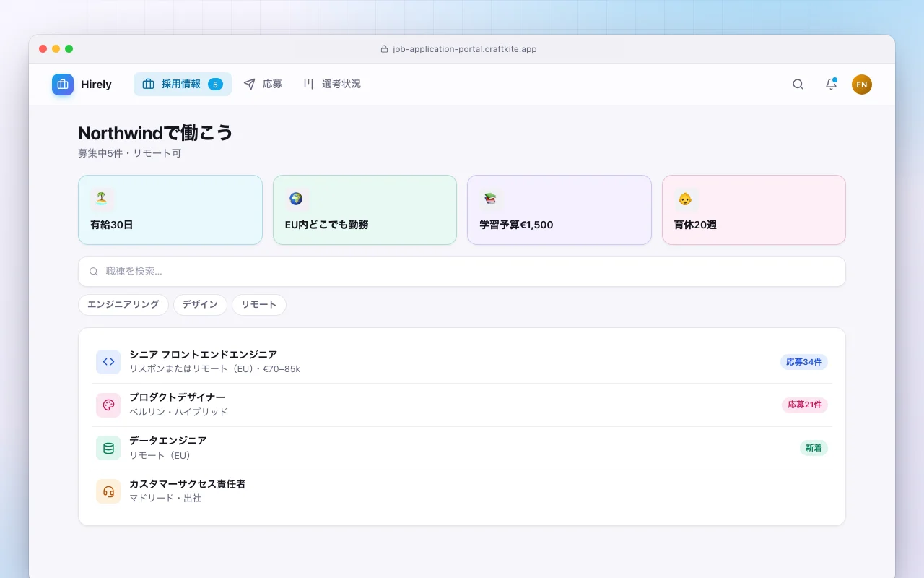This screenshot has height=578, width=924.
Task: Open the FN user avatar
Action: pyautogui.click(x=862, y=85)
